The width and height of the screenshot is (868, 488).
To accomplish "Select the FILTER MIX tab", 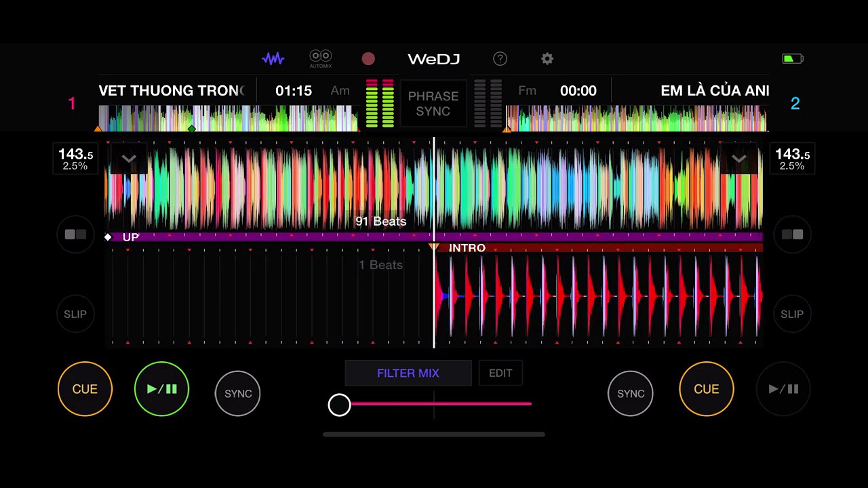I will 408,373.
